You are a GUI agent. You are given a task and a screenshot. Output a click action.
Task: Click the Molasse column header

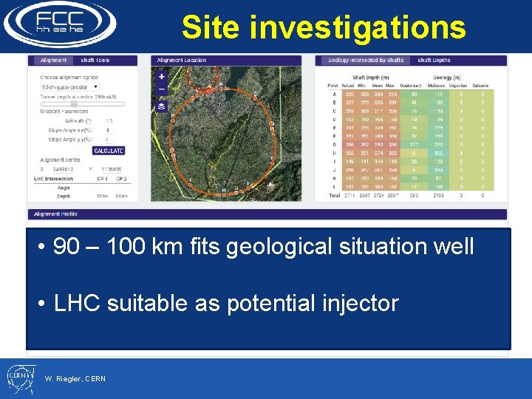point(436,86)
